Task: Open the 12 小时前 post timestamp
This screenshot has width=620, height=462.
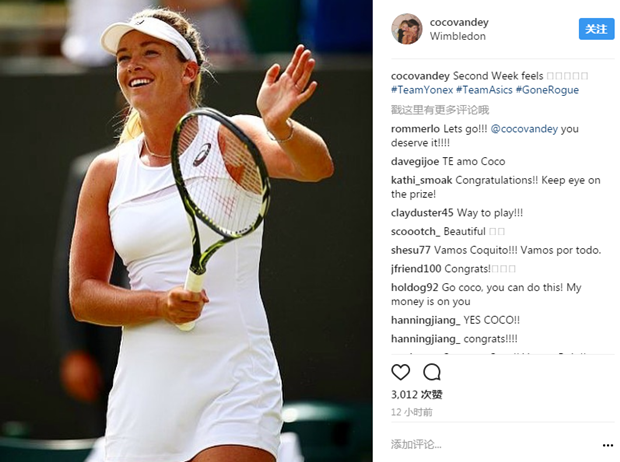Action: (412, 412)
